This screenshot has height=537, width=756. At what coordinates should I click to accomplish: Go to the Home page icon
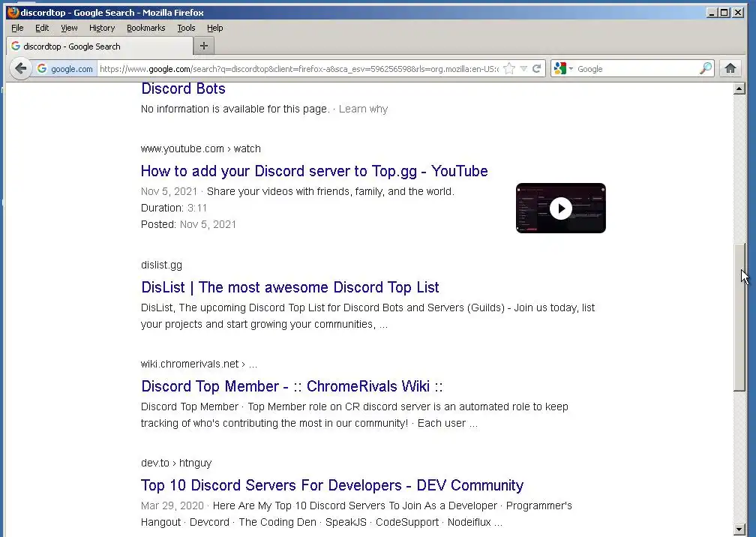tap(730, 68)
